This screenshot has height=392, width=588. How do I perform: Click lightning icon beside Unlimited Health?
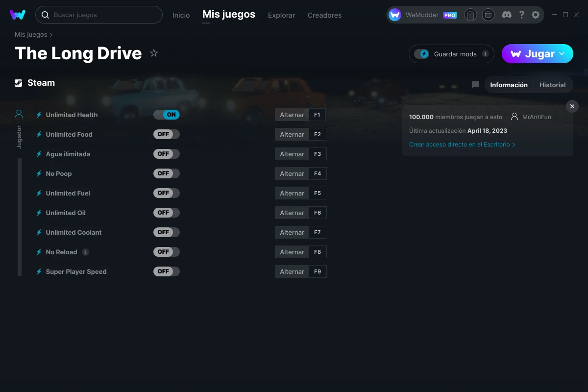pyautogui.click(x=39, y=115)
